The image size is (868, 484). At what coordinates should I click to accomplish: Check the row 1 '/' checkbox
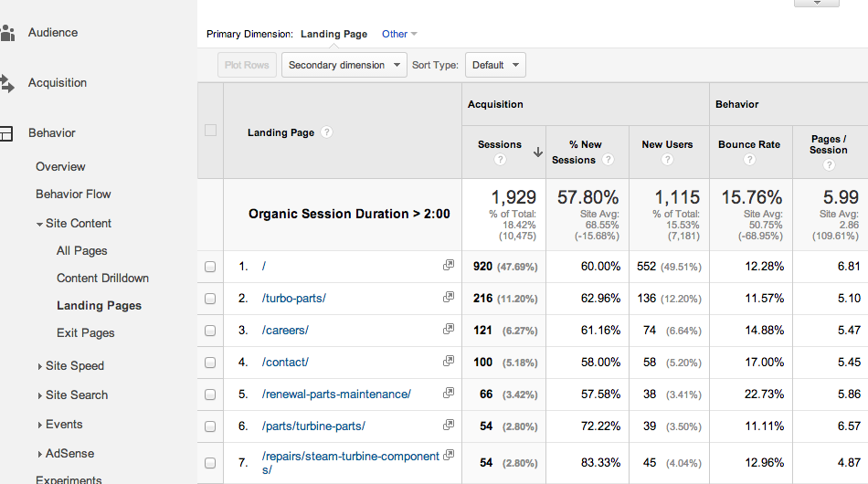pos(210,267)
